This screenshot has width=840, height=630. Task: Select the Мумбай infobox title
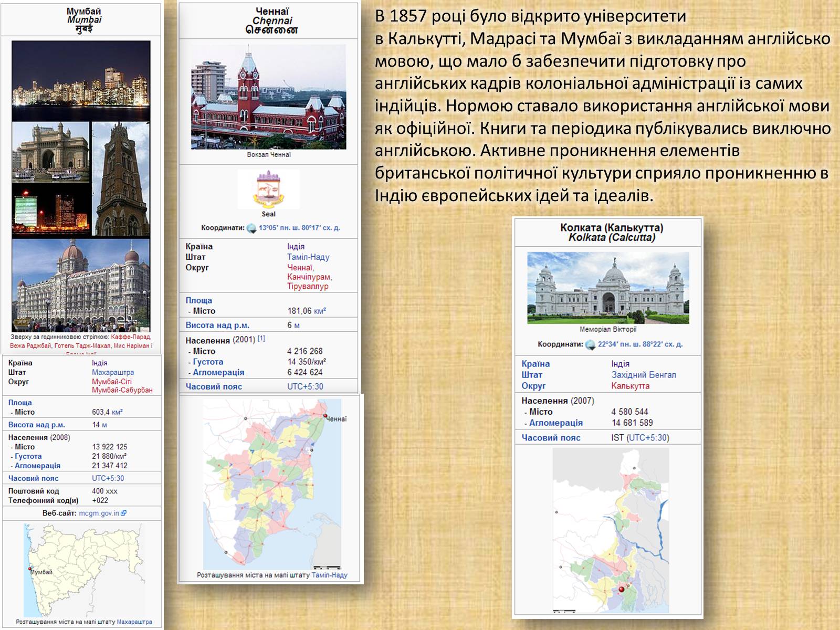click(x=84, y=11)
